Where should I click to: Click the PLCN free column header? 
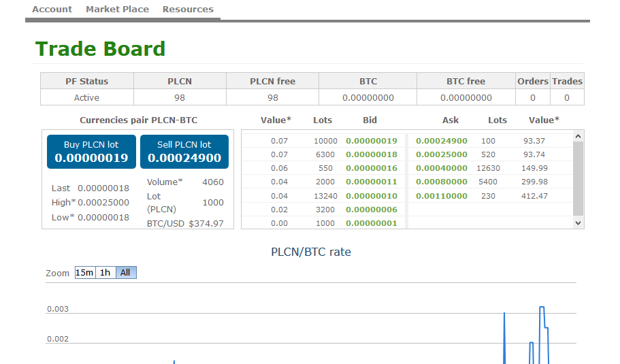[273, 81]
